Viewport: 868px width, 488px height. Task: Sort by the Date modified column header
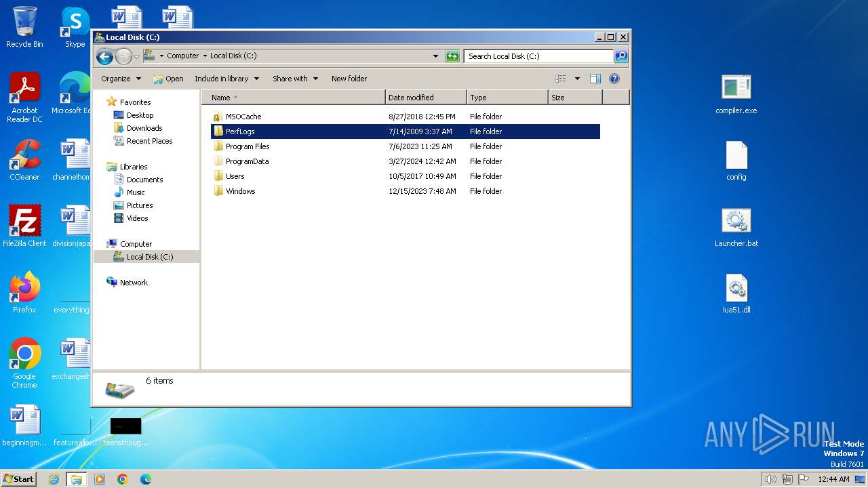click(x=426, y=98)
